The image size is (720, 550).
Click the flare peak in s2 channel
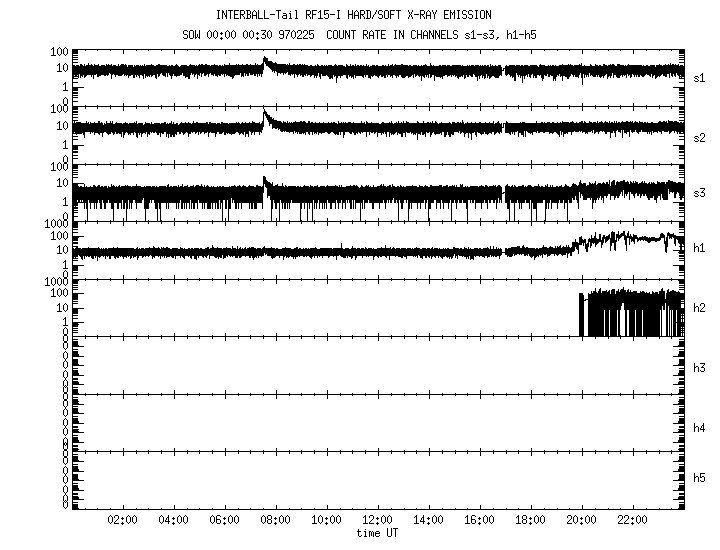(x=265, y=114)
